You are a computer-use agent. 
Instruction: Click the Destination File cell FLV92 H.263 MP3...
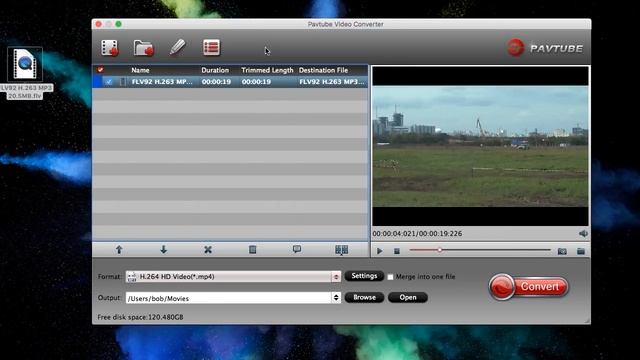332,82
